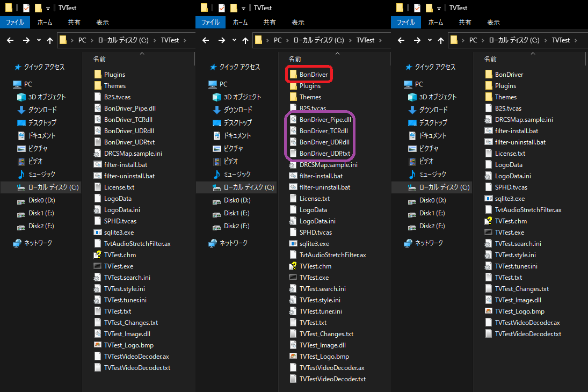Viewport: 588px width, 392px height.
Task: Select B25.tvcas in right window
Action: [x=503, y=108]
